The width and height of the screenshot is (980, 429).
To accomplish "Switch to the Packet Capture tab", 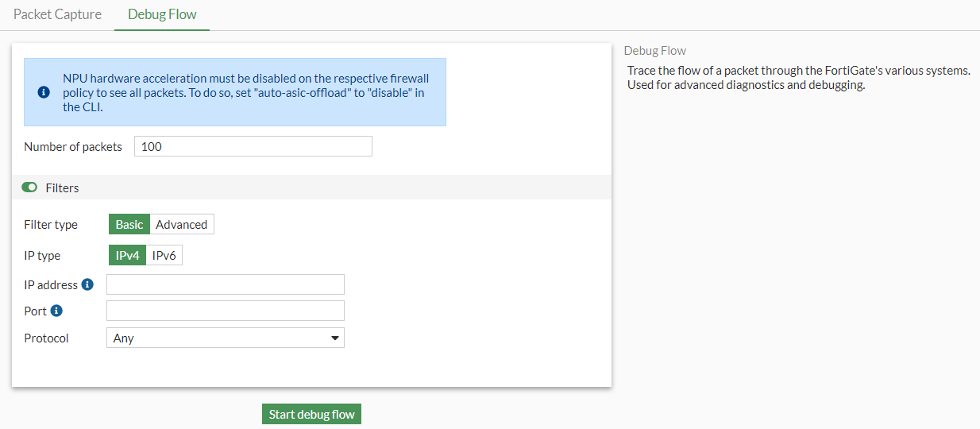I will pos(57,14).
